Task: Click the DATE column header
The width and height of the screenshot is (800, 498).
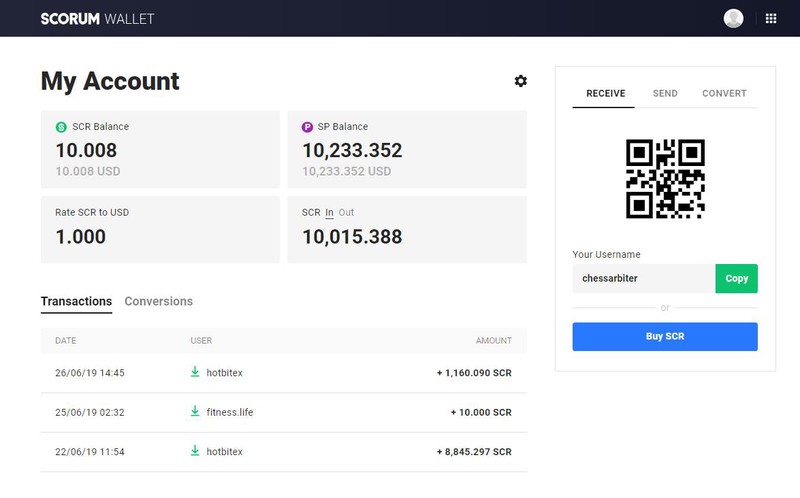Action: point(65,340)
